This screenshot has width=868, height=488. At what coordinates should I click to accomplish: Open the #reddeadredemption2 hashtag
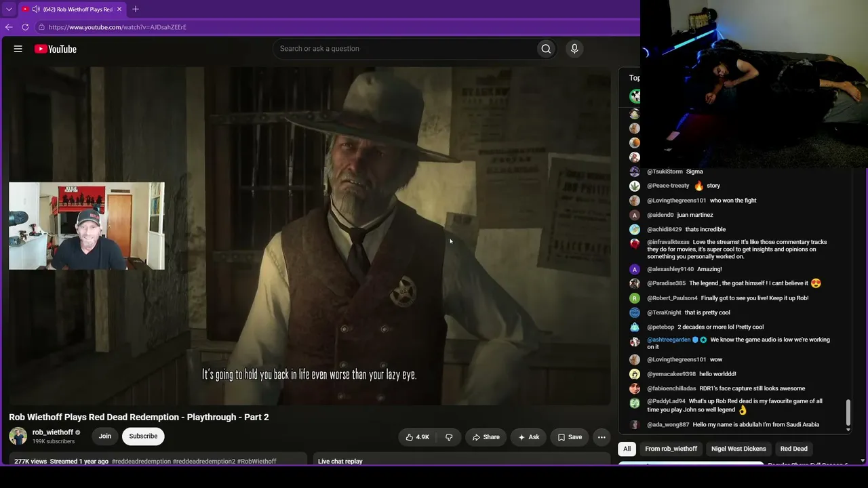point(204,462)
